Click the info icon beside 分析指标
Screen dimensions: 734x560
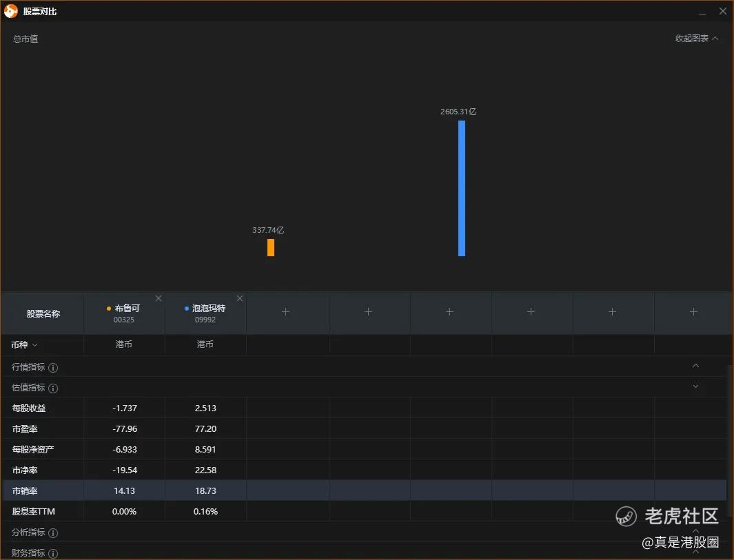(53, 533)
